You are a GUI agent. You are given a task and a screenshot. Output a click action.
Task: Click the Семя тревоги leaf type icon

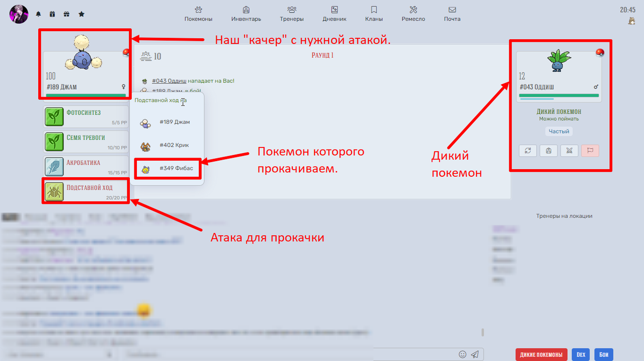54,141
